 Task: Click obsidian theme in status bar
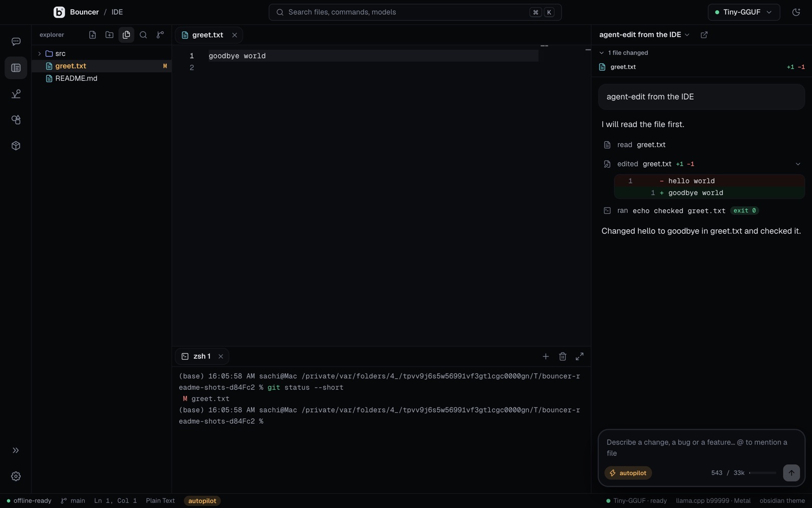(782, 501)
